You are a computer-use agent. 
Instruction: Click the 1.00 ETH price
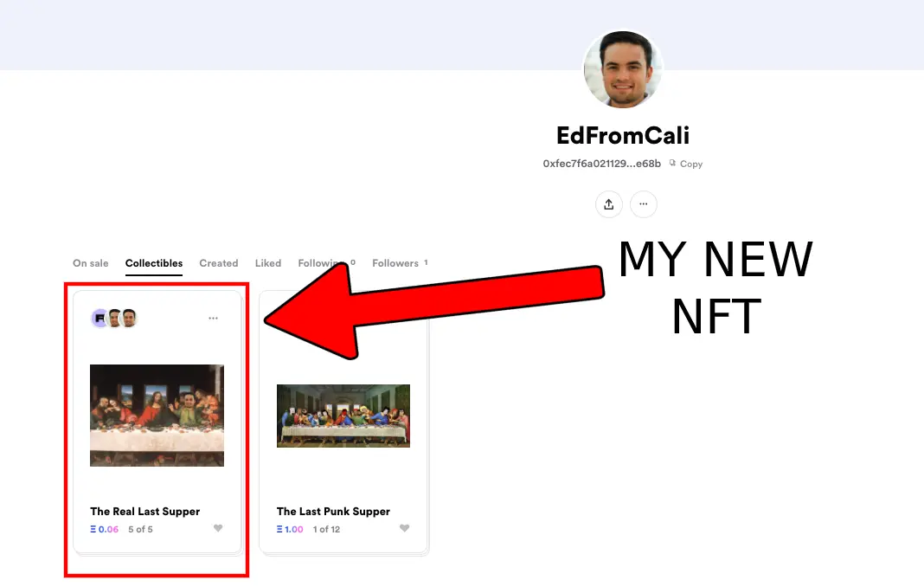290,529
